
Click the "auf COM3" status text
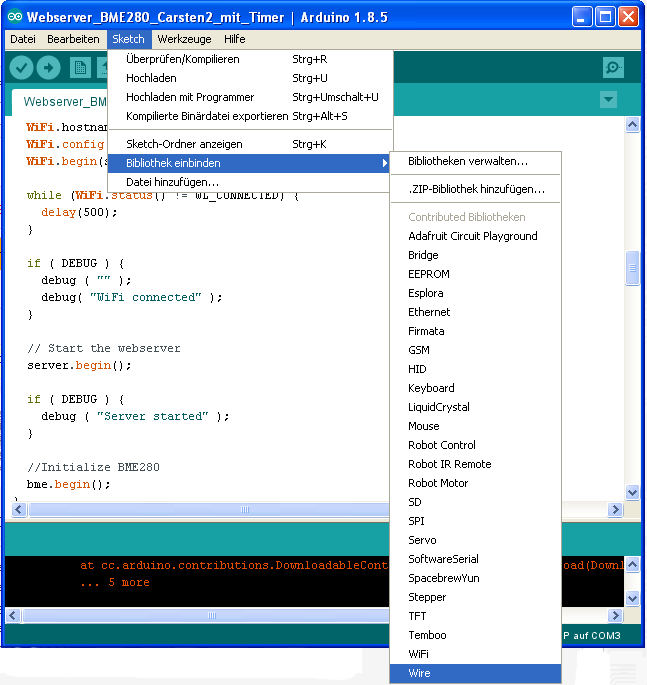point(597,636)
